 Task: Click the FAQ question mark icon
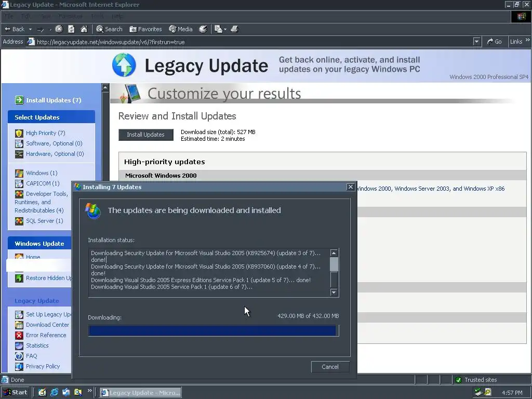(x=19, y=356)
